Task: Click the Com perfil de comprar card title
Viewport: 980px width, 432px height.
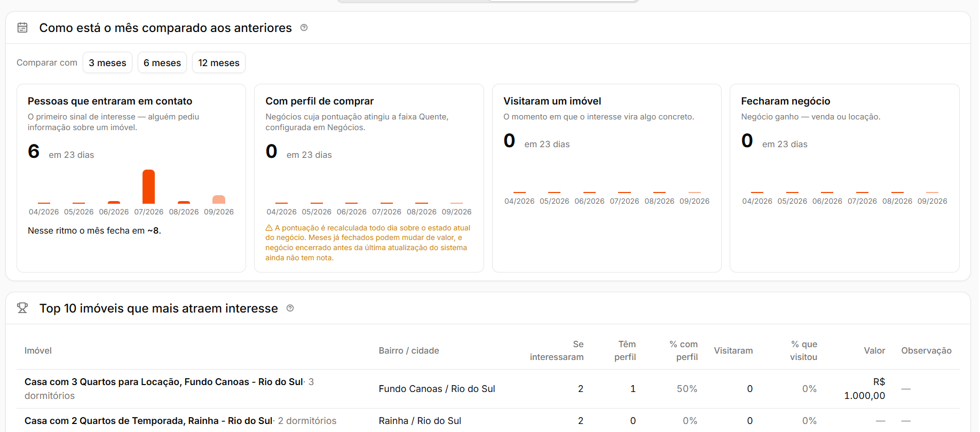Action: pos(319,101)
